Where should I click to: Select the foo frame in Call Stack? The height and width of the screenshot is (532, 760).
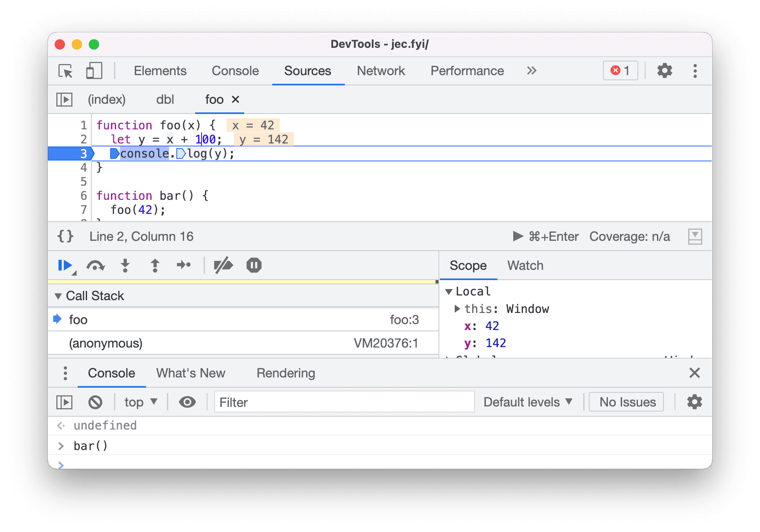click(x=78, y=319)
